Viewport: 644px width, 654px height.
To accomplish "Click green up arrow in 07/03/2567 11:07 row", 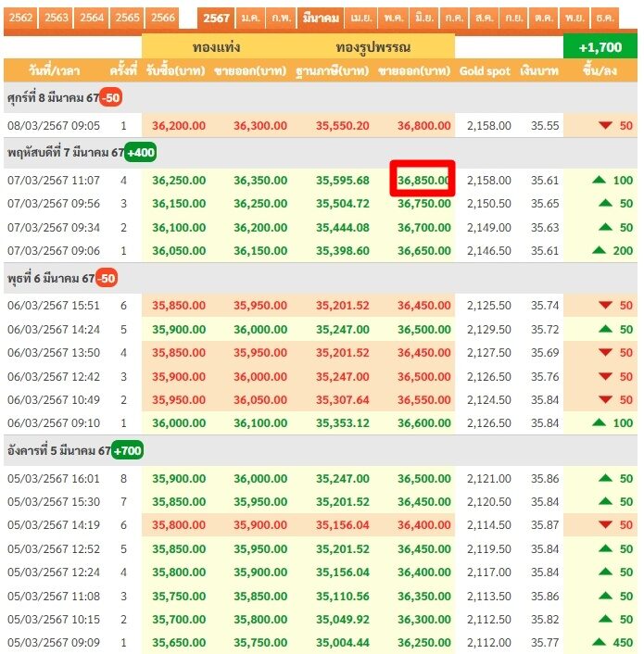I will [599, 180].
